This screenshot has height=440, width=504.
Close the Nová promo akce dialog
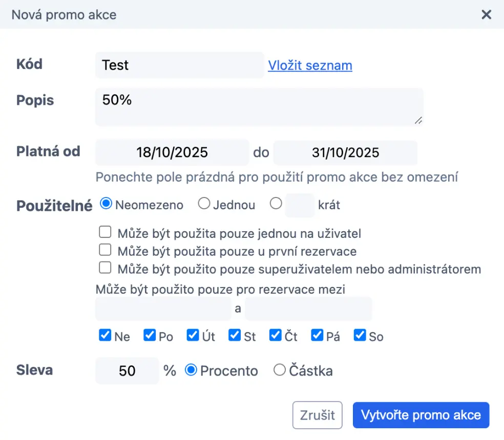coord(486,14)
